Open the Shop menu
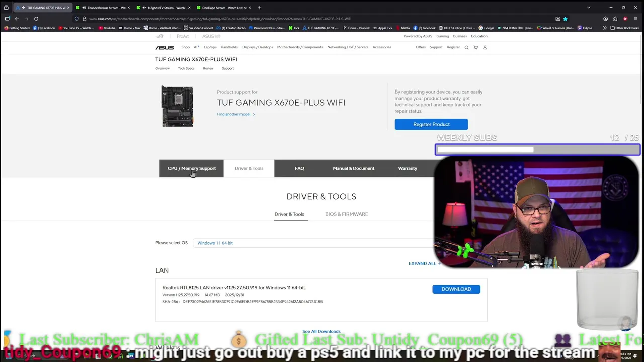This screenshot has width=644, height=362. coord(185,47)
